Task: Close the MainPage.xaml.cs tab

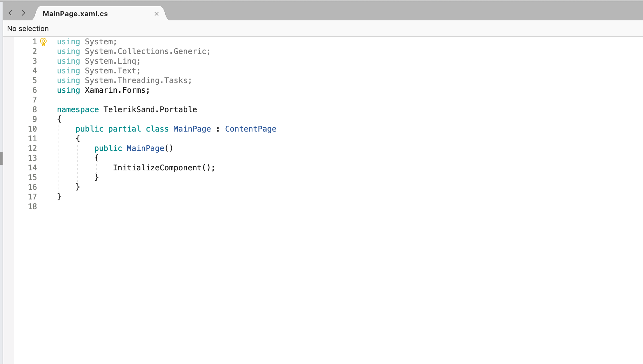Action: (157, 14)
